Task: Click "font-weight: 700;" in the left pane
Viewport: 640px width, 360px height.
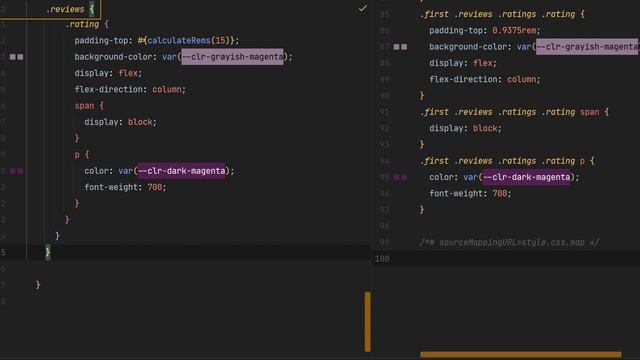Action: tap(125, 187)
